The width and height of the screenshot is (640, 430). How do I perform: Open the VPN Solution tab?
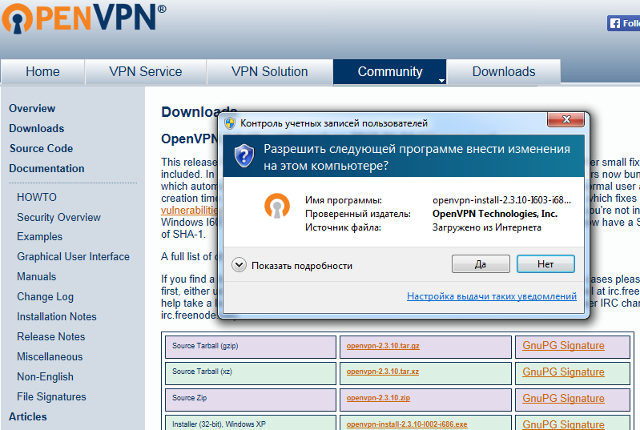pyautogui.click(x=269, y=72)
